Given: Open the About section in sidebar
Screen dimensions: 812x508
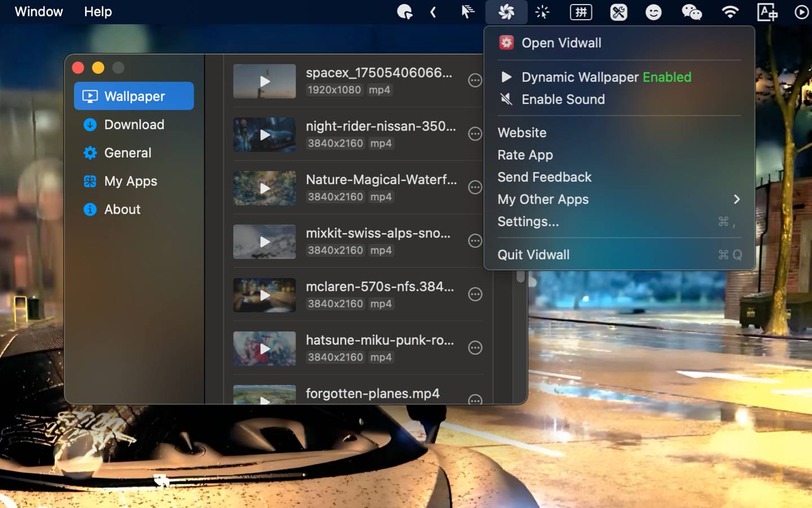Looking at the screenshot, I should tap(122, 209).
